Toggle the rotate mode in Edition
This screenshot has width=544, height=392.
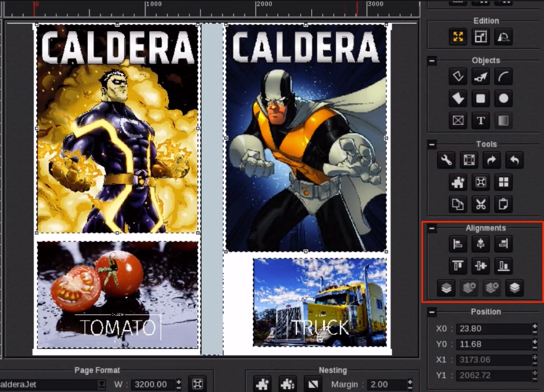[x=503, y=37]
